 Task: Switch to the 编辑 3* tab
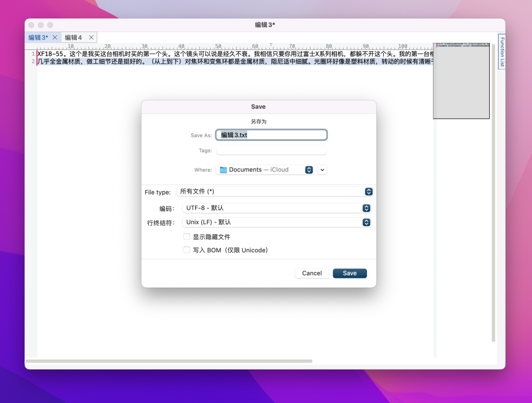(38, 37)
